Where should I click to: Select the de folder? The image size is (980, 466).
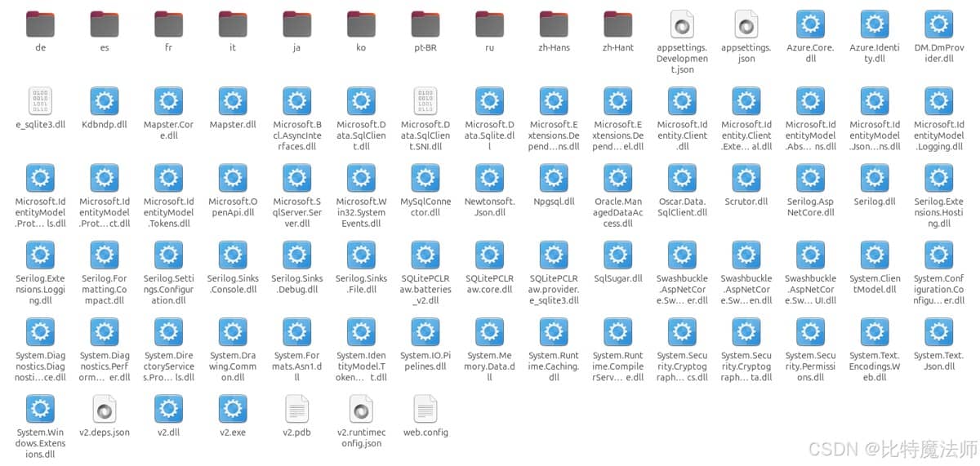click(x=40, y=24)
